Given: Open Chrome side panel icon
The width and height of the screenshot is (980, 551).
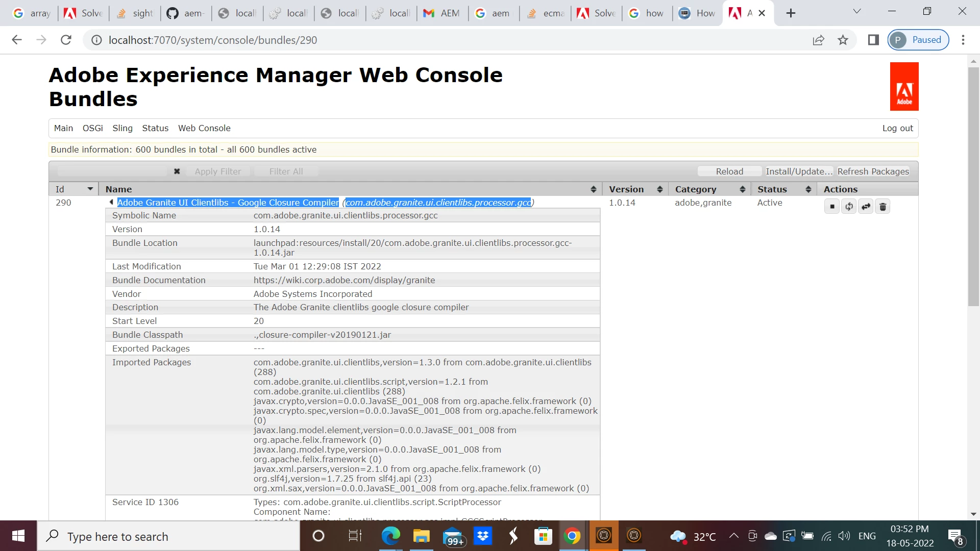Looking at the screenshot, I should [x=873, y=40].
